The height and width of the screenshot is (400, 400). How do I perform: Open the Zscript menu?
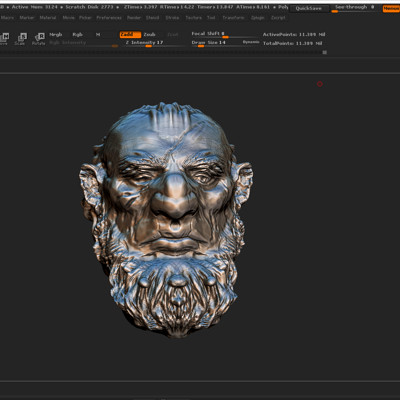click(x=278, y=18)
